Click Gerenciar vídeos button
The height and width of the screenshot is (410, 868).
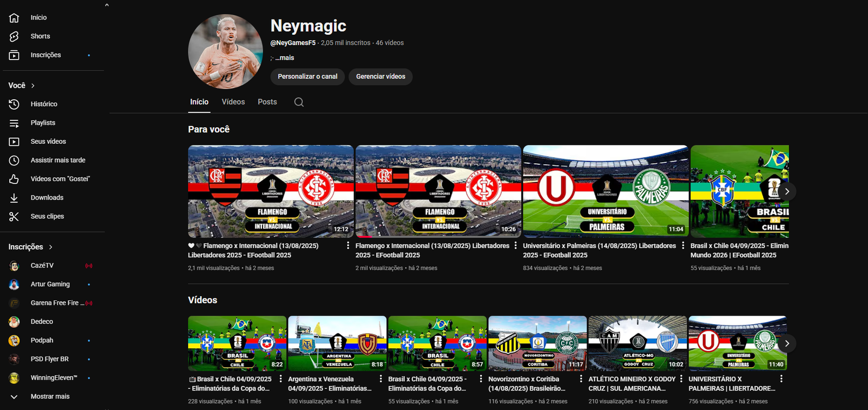coord(381,76)
